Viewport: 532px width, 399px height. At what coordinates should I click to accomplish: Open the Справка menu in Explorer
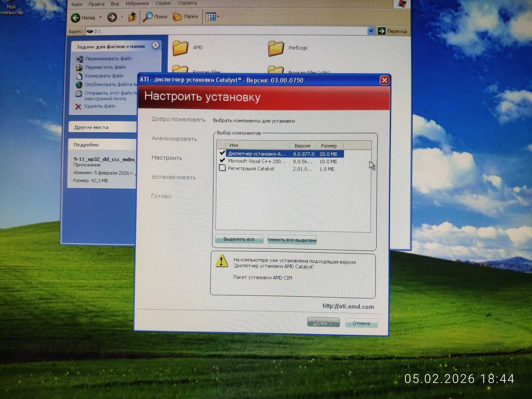point(187,3)
